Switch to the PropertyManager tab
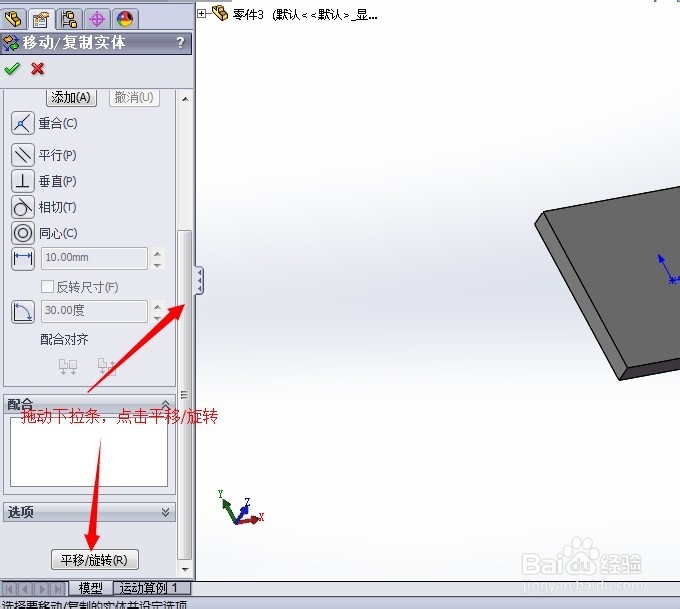Screen dimensions: 680x609 [41, 19]
